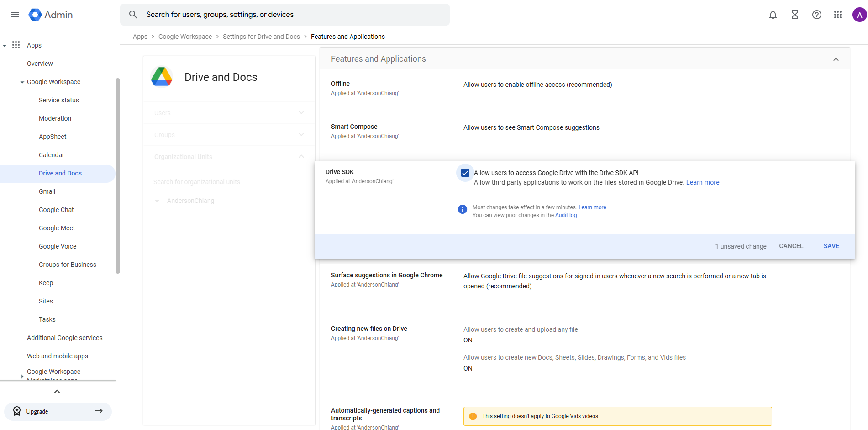The width and height of the screenshot is (868, 430).
Task: Open the Offline setting row
Action: pyautogui.click(x=584, y=90)
